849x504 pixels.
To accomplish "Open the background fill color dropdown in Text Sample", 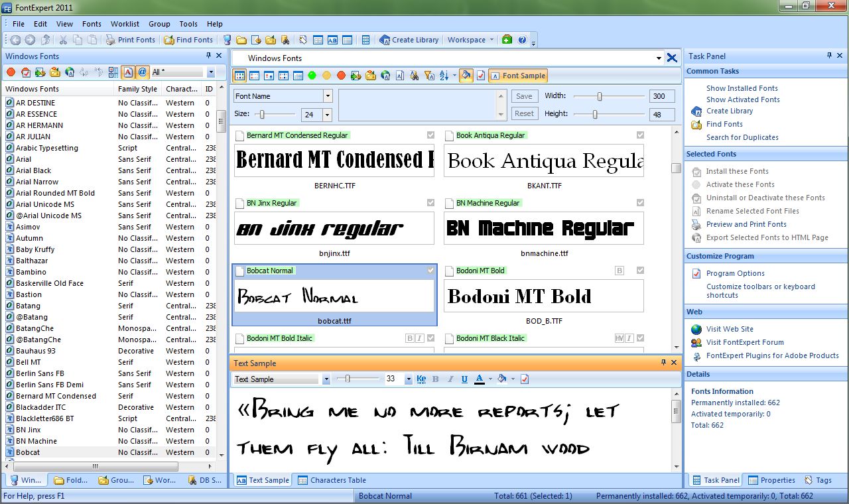I will coord(512,379).
